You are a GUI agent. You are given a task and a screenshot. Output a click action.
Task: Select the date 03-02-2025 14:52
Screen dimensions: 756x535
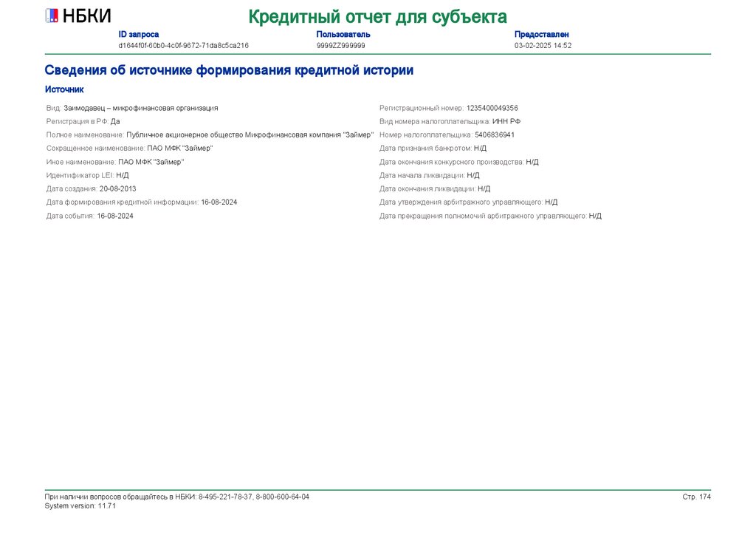point(543,45)
